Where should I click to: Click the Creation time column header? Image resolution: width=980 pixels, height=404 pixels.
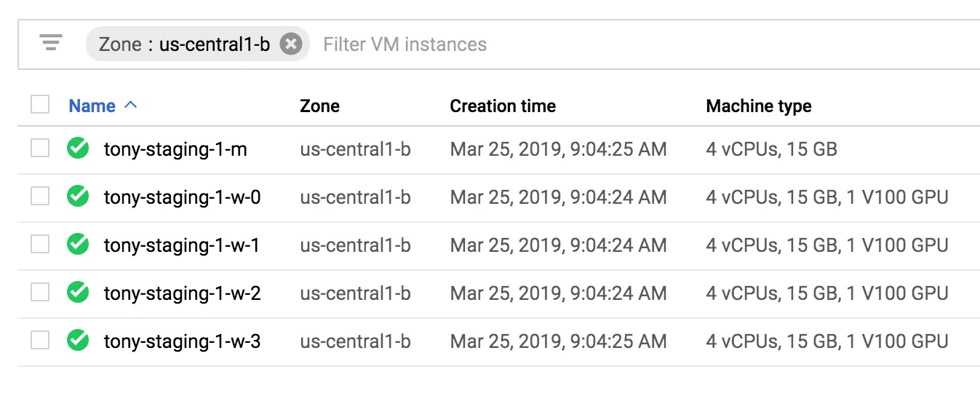(503, 106)
